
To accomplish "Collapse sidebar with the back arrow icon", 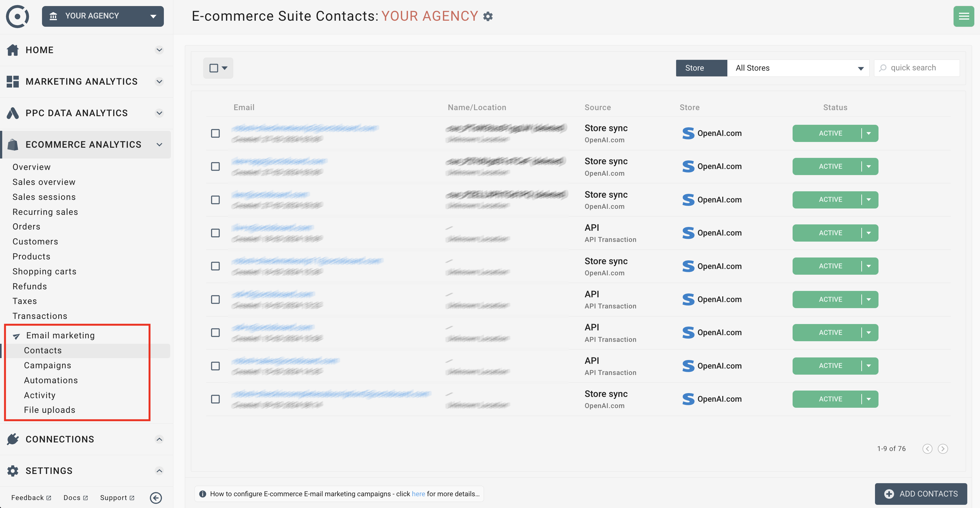I will click(156, 498).
